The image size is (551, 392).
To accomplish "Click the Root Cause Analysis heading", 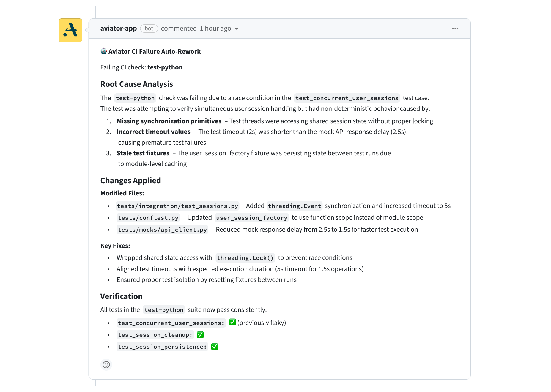I will pyautogui.click(x=137, y=84).
